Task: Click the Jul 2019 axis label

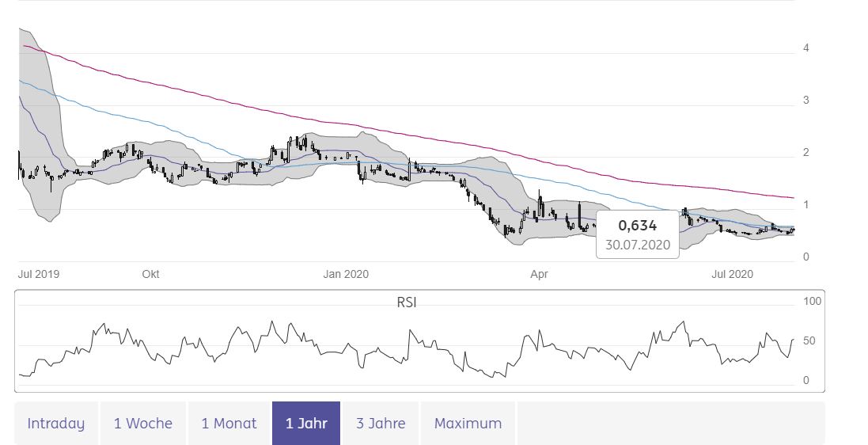Action: point(39,274)
